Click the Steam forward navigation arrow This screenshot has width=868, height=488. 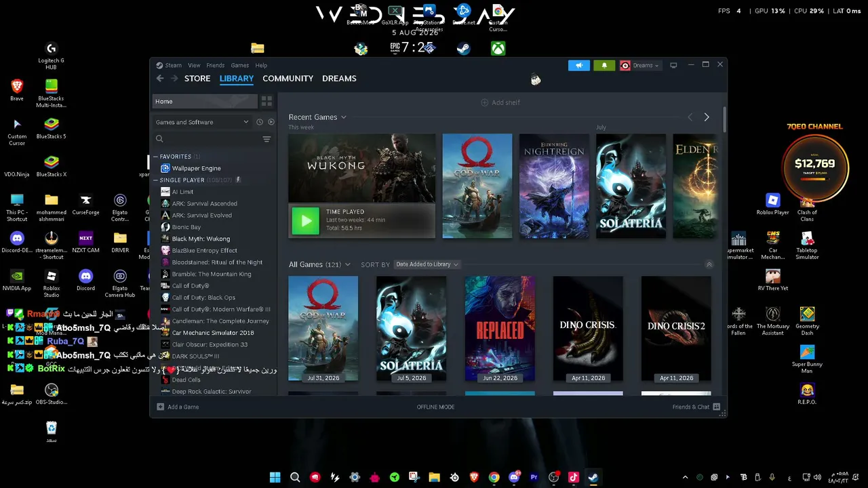pyautogui.click(x=174, y=79)
